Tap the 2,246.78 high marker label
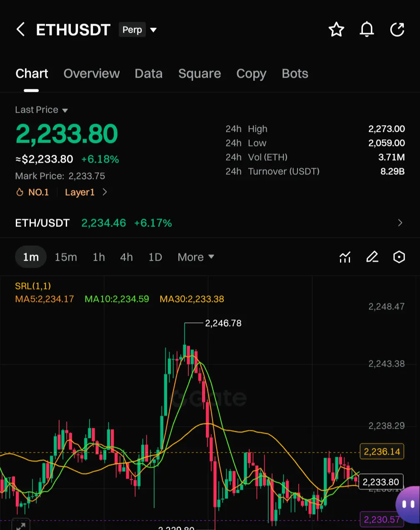The image size is (420, 530). pos(223,323)
